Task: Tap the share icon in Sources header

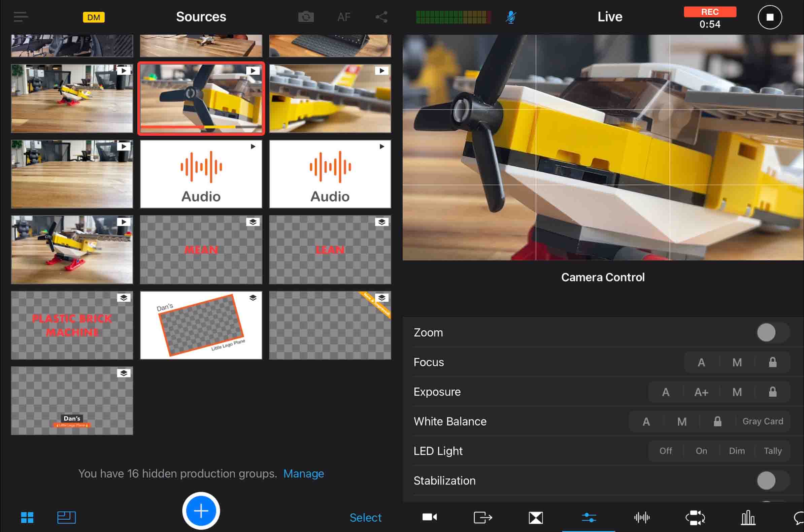Action: pos(381,17)
